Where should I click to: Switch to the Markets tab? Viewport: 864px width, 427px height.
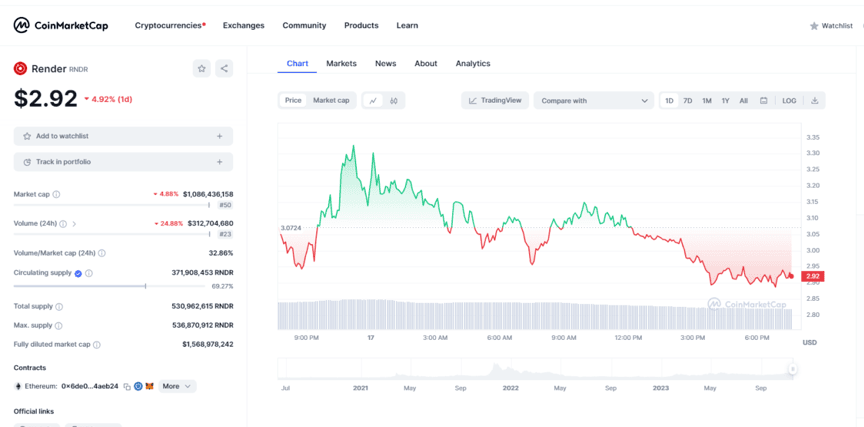point(341,63)
